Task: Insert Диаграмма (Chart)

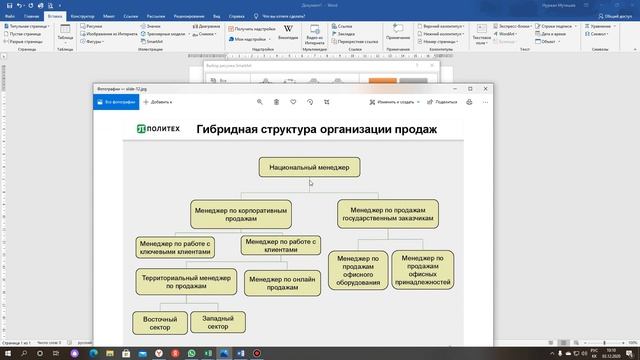Action: [206, 26]
